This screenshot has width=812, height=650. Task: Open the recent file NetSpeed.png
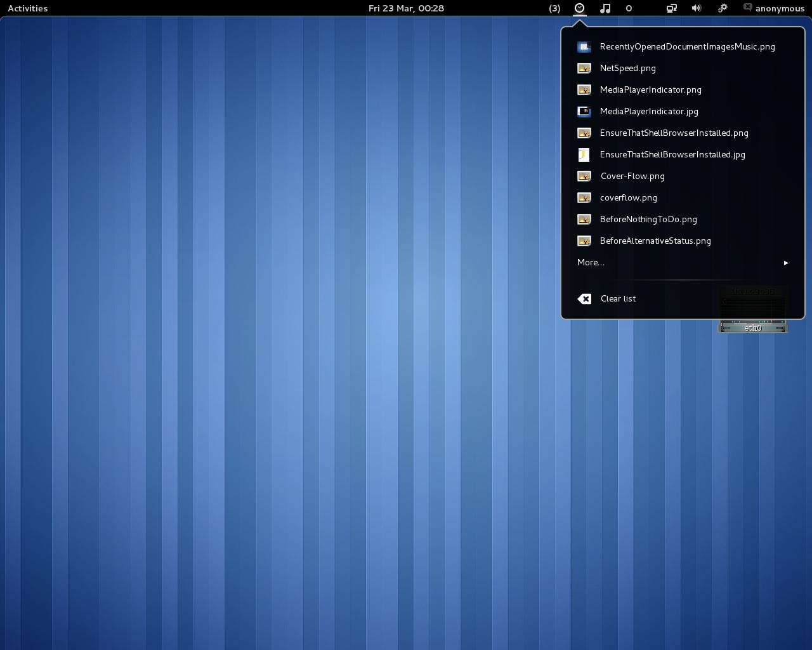click(x=683, y=69)
